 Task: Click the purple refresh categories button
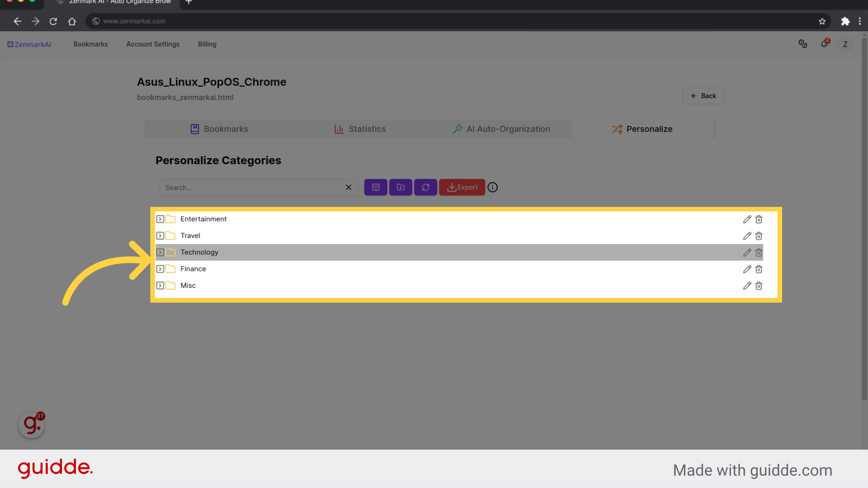click(425, 187)
